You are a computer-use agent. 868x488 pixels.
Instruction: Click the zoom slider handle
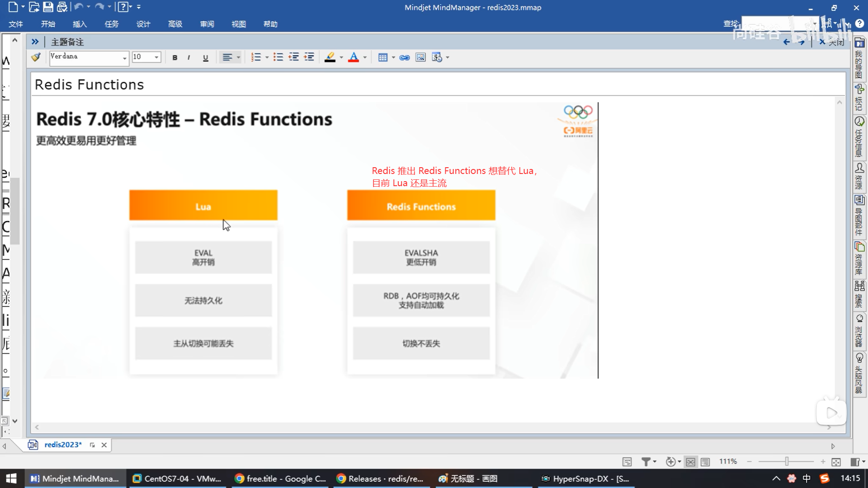pyautogui.click(x=787, y=461)
